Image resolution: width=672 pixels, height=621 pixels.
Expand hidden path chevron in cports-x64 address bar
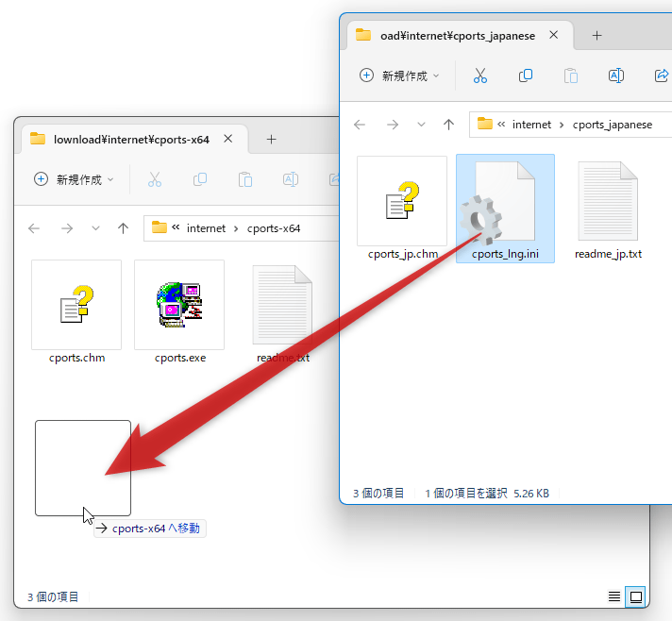[x=176, y=227]
